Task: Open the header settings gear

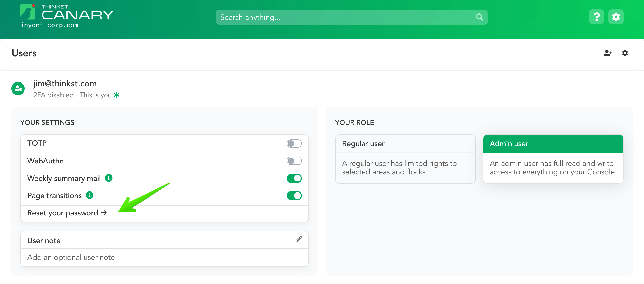Action: pos(616,17)
